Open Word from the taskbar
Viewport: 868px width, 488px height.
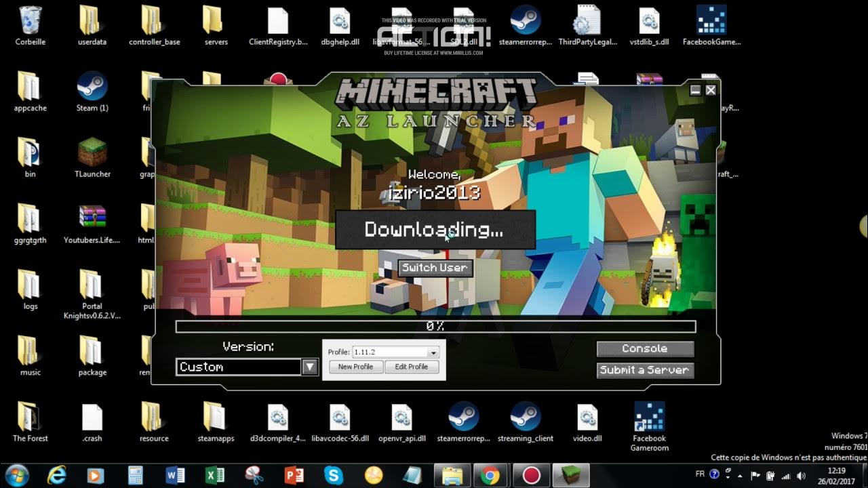(x=176, y=476)
